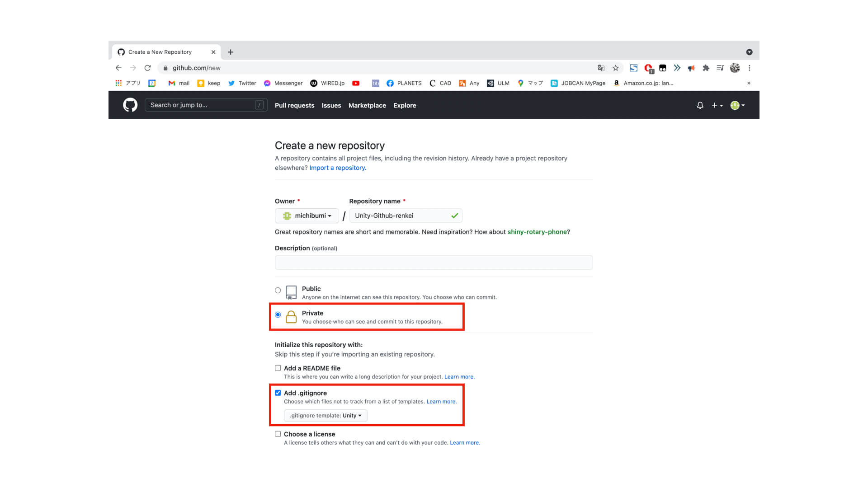868x488 pixels.
Task: Open the michibumi owner dropdown
Action: click(x=307, y=216)
